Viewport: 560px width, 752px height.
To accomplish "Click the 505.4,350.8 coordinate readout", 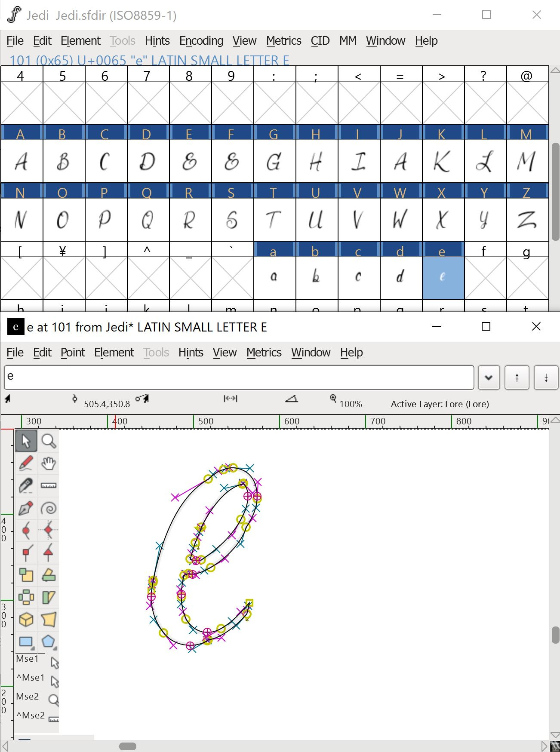I will [107, 404].
